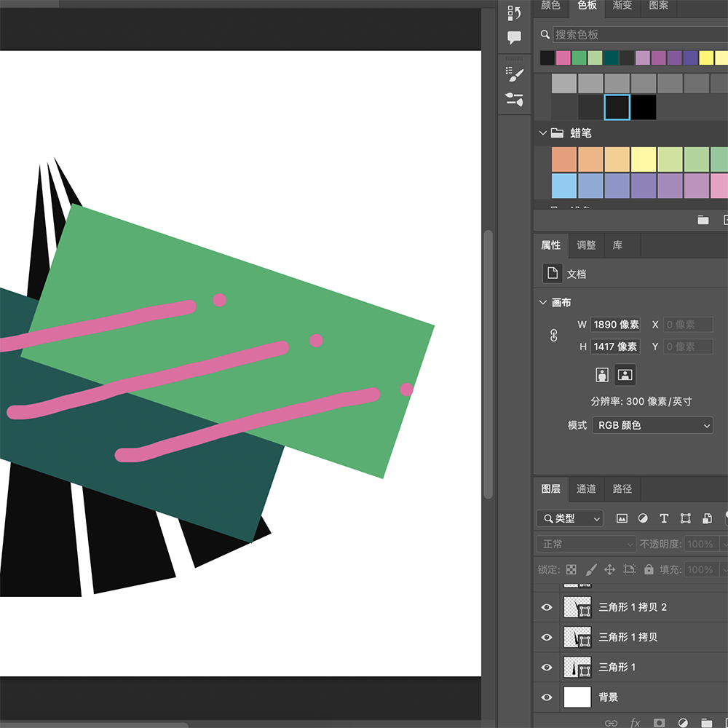The height and width of the screenshot is (728, 728).
Task: Toggle visibility of 三角形 1 layer
Action: click(x=546, y=667)
